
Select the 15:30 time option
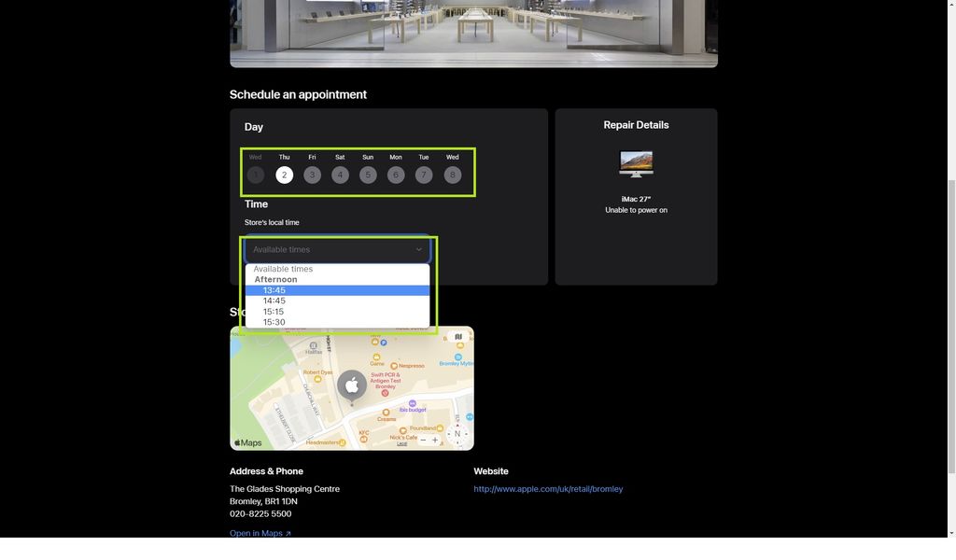click(x=338, y=322)
